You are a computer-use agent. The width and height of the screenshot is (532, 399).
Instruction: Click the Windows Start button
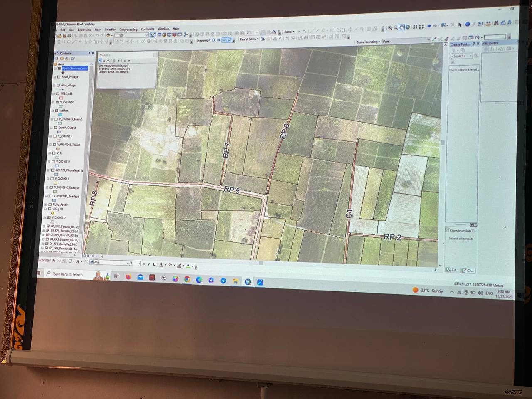pos(39,273)
